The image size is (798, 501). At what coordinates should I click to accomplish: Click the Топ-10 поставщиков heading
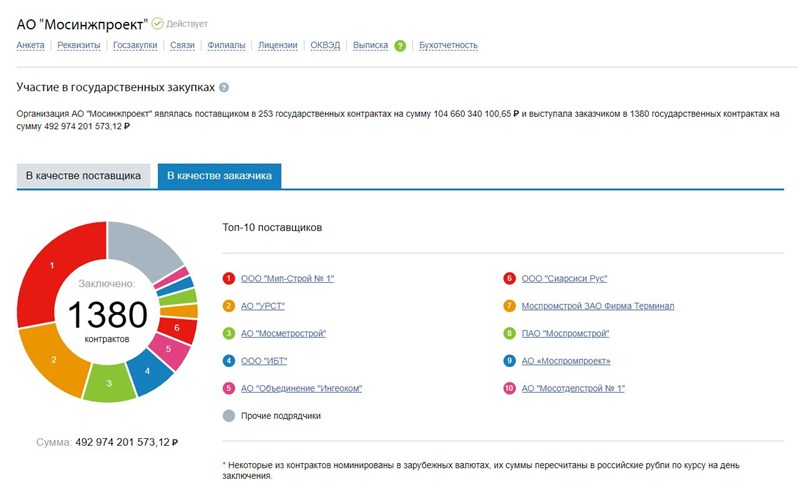click(272, 228)
